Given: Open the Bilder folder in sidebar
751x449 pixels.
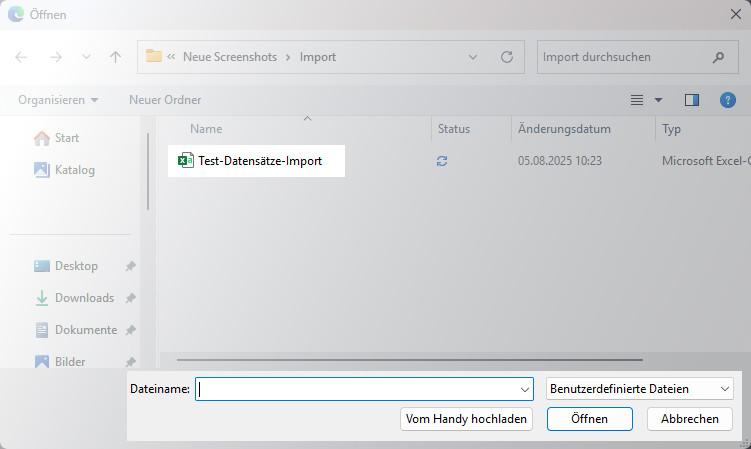Looking at the screenshot, I should (x=70, y=361).
